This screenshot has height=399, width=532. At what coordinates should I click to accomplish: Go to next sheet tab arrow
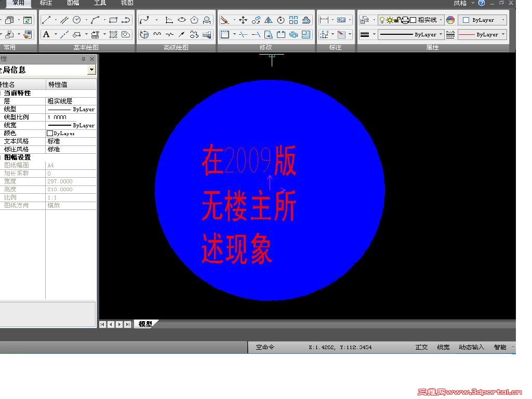click(119, 324)
